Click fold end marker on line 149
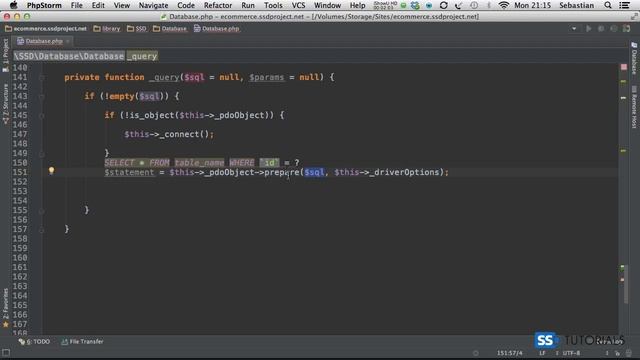 pyautogui.click(x=42, y=154)
